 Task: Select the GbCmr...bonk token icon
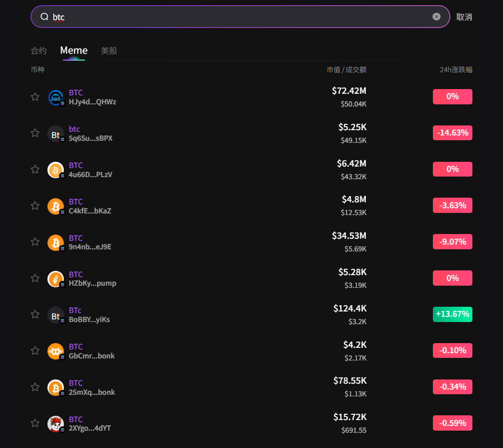coord(56,352)
